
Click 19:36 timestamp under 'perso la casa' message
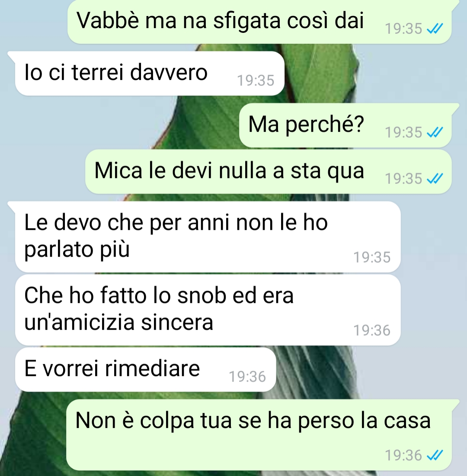click(403, 455)
